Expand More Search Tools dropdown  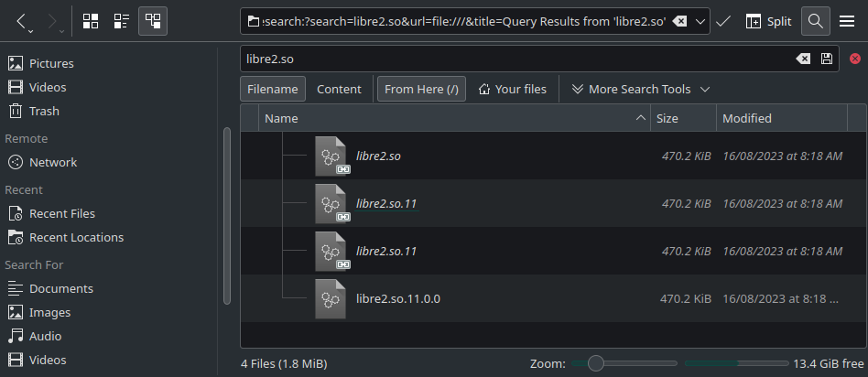pyautogui.click(x=641, y=89)
